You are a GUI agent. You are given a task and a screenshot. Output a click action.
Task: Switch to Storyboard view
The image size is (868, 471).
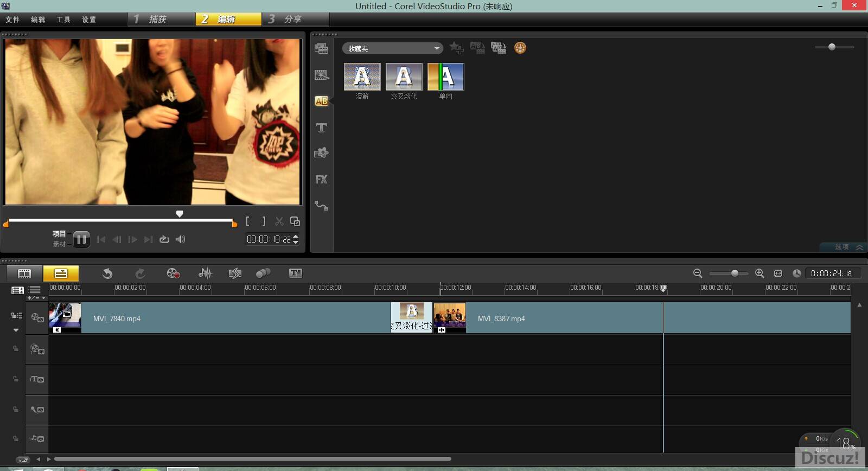[x=24, y=273]
